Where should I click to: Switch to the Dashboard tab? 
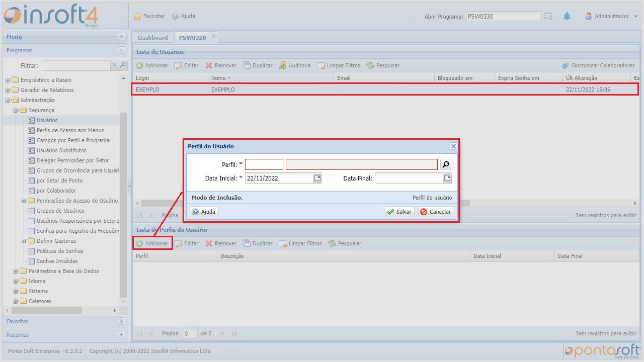coord(152,38)
